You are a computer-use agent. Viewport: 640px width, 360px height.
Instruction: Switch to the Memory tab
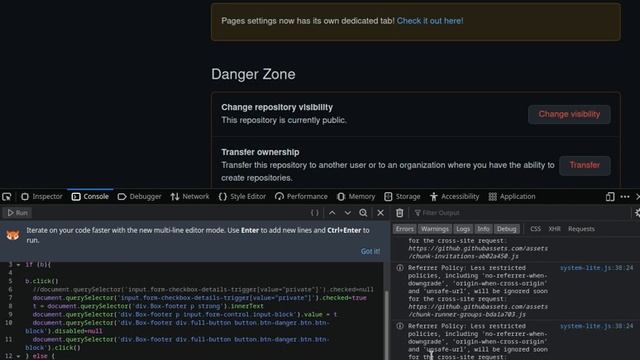point(356,197)
